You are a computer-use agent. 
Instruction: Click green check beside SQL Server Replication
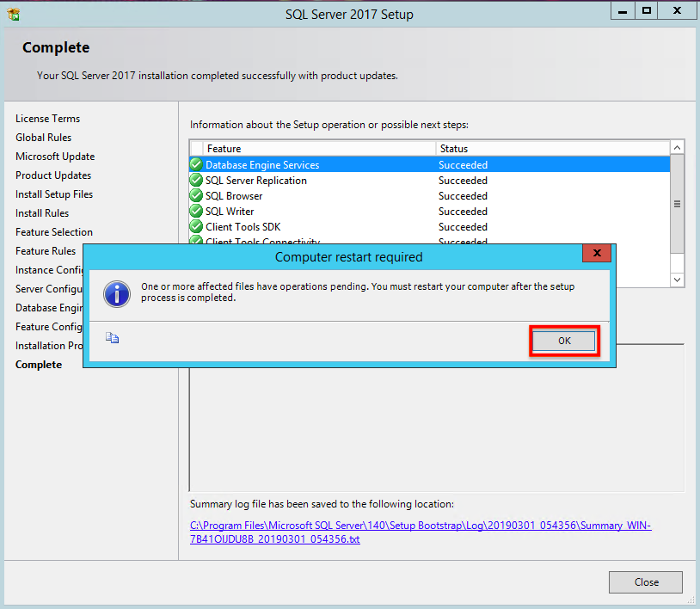(x=196, y=180)
